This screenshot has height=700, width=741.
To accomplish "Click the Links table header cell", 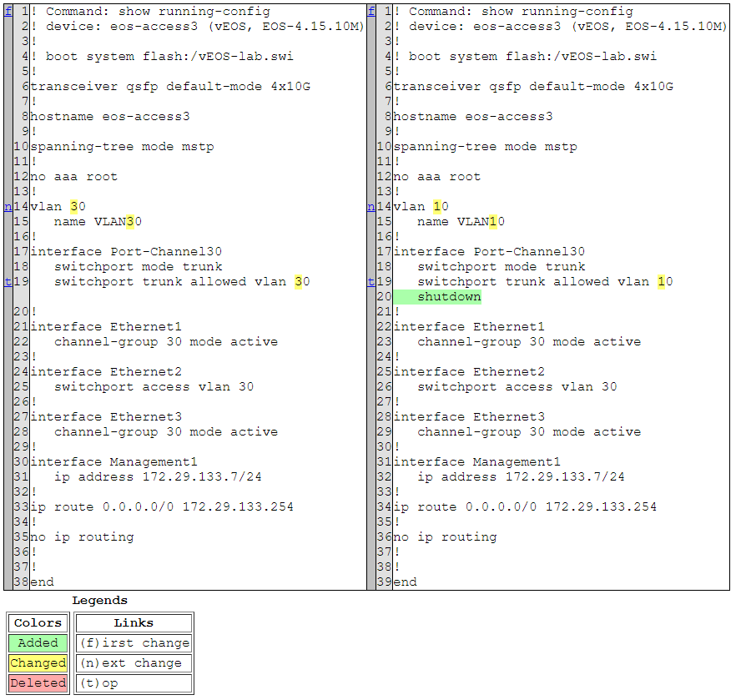I will (x=134, y=622).
